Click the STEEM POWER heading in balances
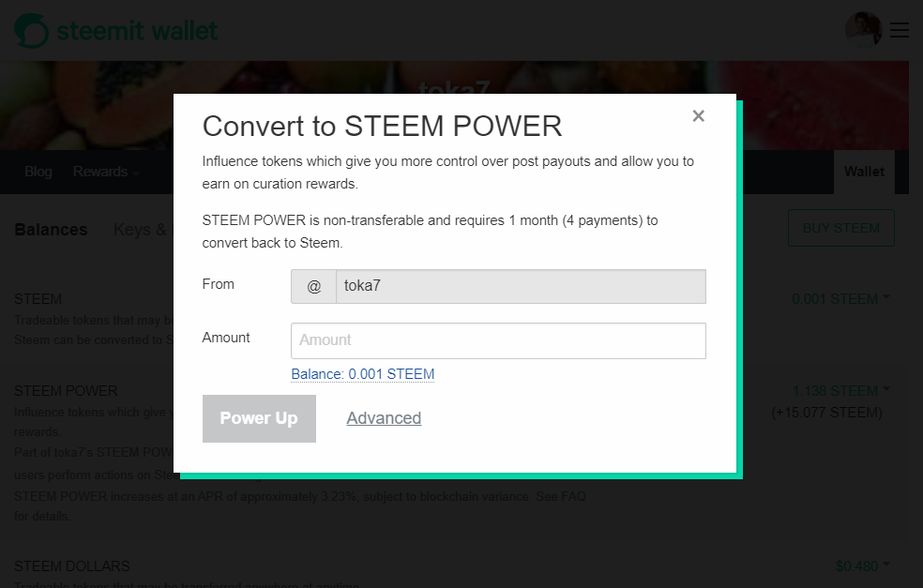The width and height of the screenshot is (923, 588). 66,391
